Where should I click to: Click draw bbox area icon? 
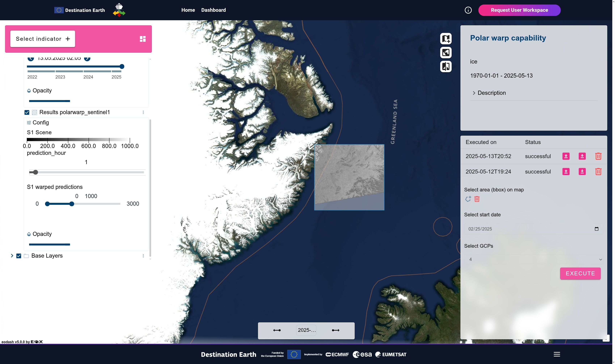(468, 199)
